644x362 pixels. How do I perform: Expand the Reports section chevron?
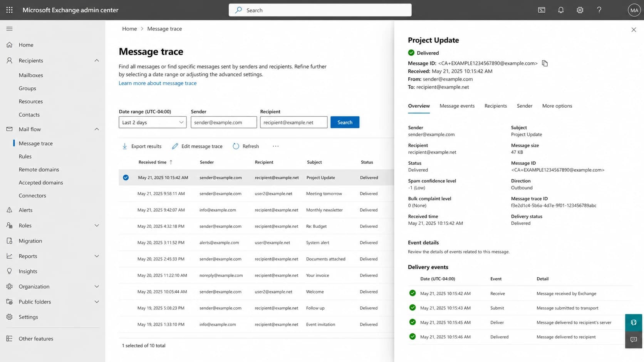[97, 256]
